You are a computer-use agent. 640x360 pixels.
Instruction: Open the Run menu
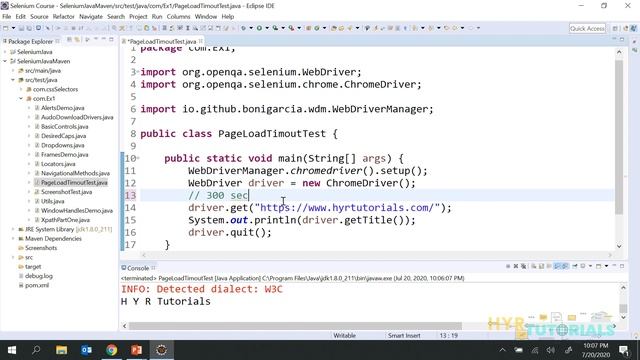click(x=157, y=17)
